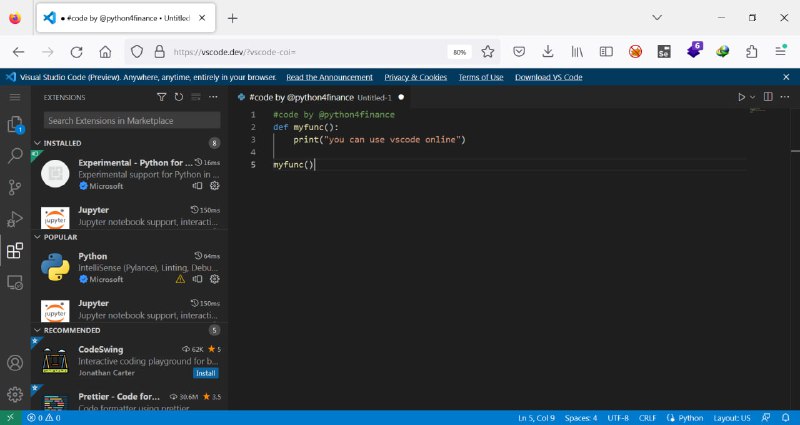This screenshot has width=800, height=425.
Task: Open the Extensions view in activity bar
Action: pos(15,251)
